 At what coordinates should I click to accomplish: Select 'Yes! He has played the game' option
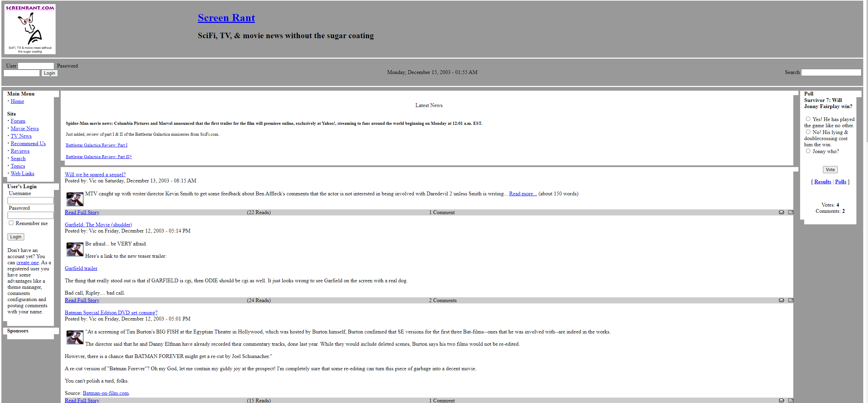pyautogui.click(x=808, y=119)
